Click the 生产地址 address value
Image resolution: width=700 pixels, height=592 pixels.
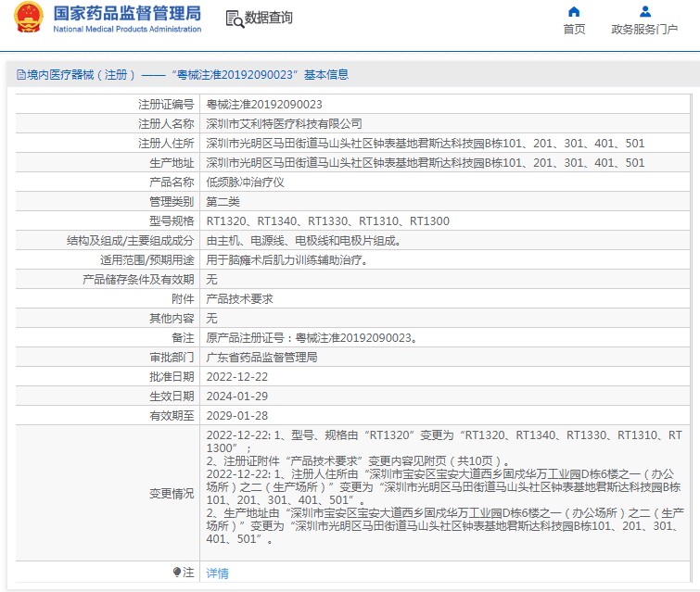point(426,163)
